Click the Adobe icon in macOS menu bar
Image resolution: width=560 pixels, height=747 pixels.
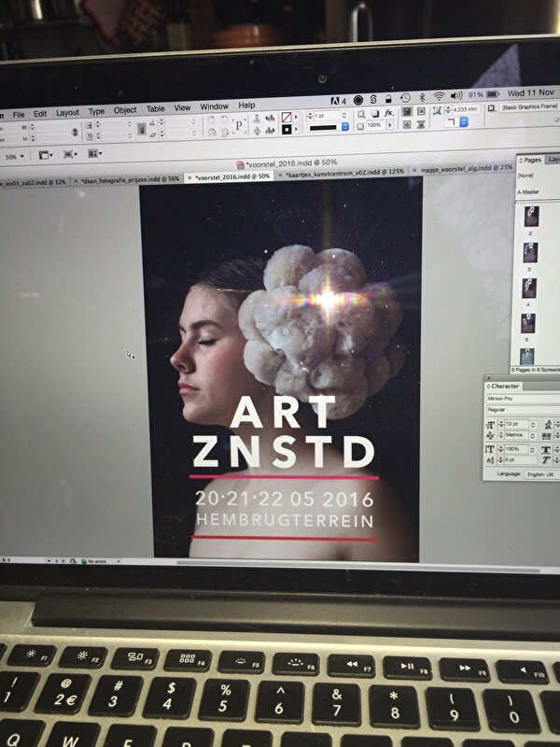335,101
